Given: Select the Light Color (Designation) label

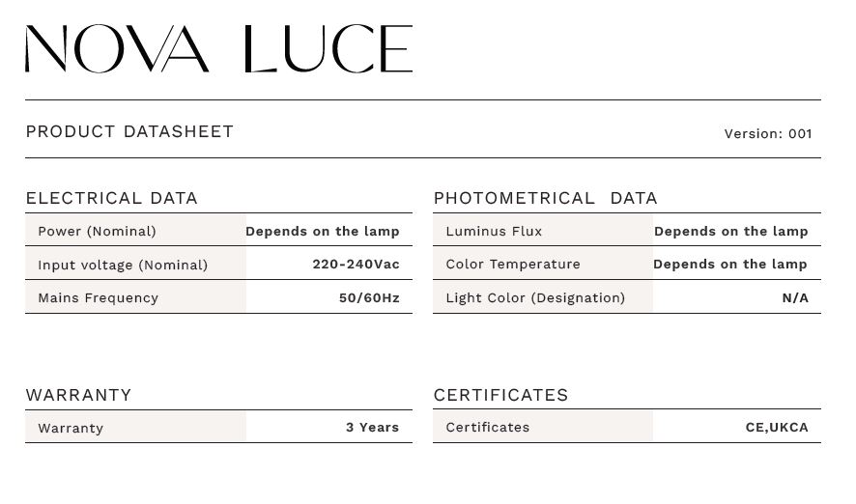Looking at the screenshot, I should click(x=535, y=298).
